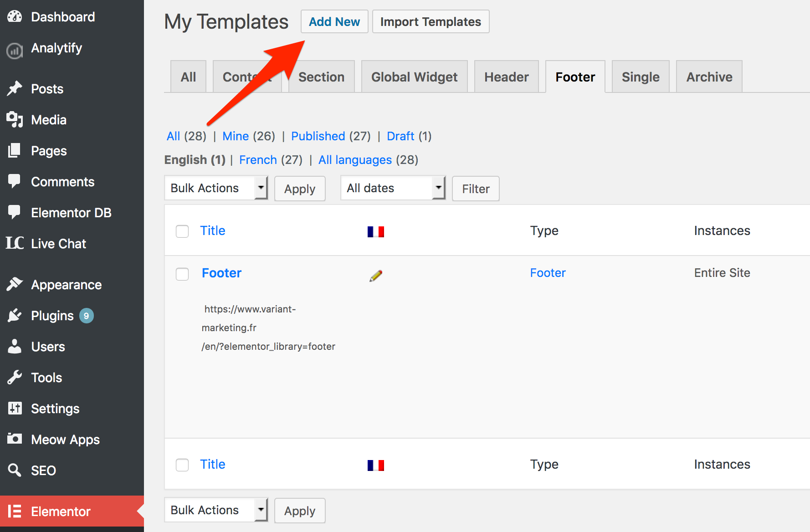Open Elementor menu item
Screen dimensions: 810x532
pyautogui.click(x=72, y=512)
